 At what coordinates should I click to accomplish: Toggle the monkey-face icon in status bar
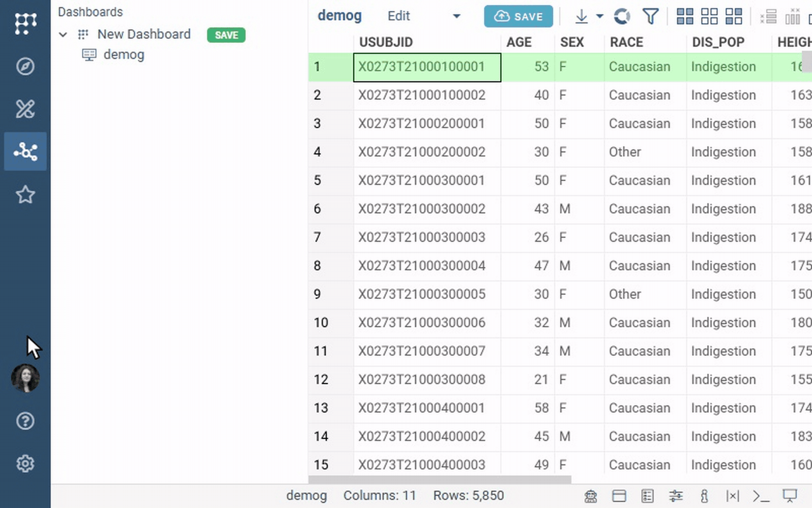coord(591,496)
